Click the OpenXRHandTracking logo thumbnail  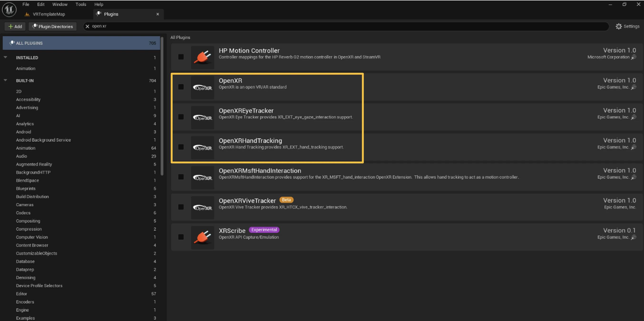[203, 147]
